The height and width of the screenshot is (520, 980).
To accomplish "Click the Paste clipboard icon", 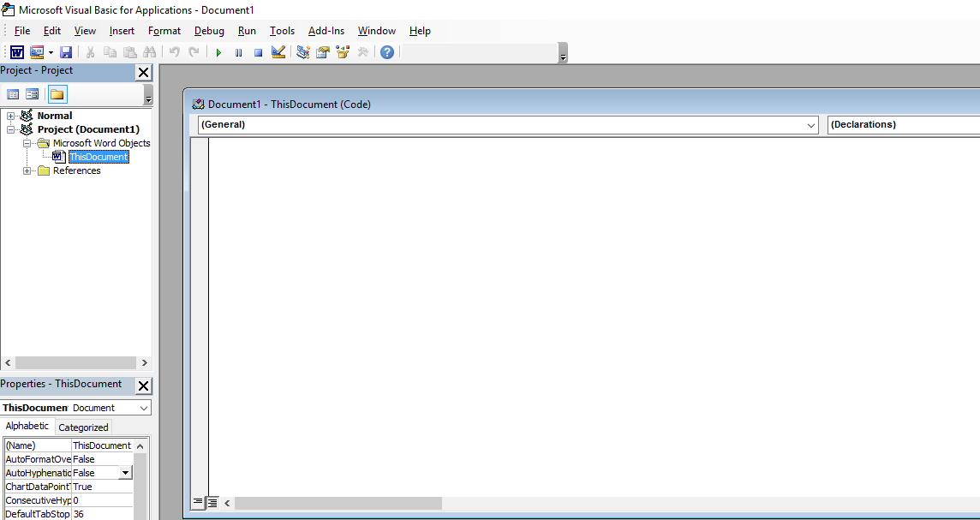I will coord(129,52).
